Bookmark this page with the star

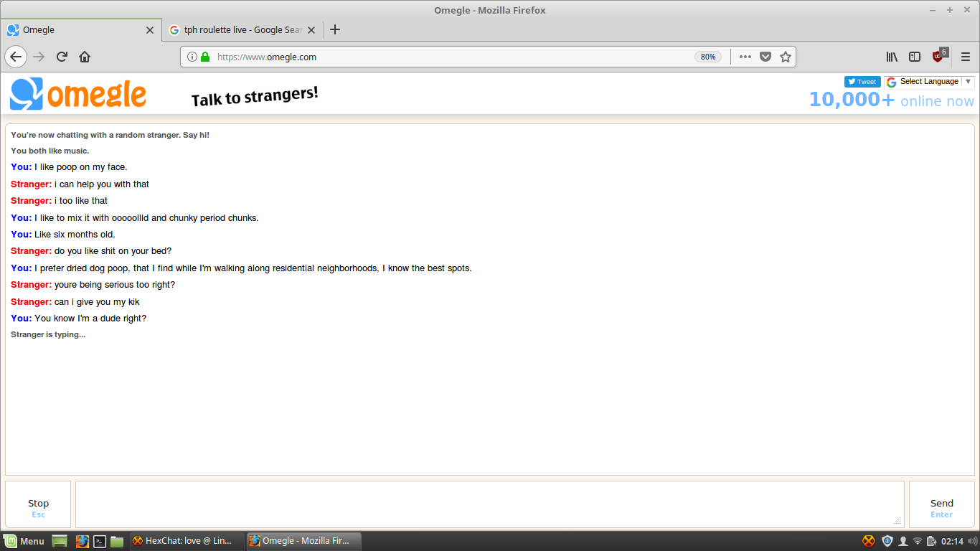point(786,57)
